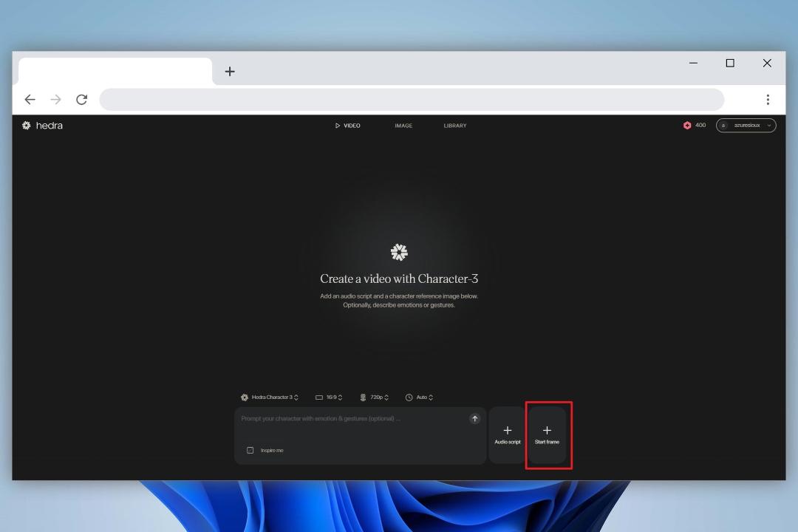Click the hedra logo in the header

click(42, 126)
